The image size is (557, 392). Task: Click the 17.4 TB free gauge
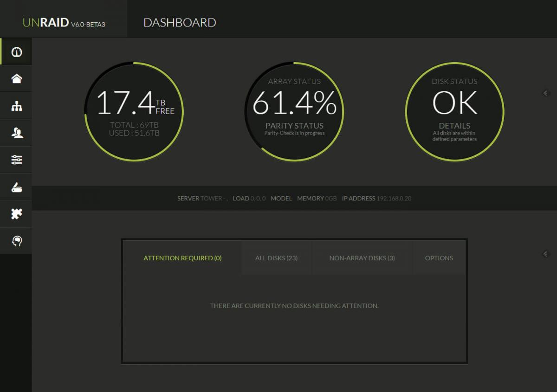(x=134, y=111)
